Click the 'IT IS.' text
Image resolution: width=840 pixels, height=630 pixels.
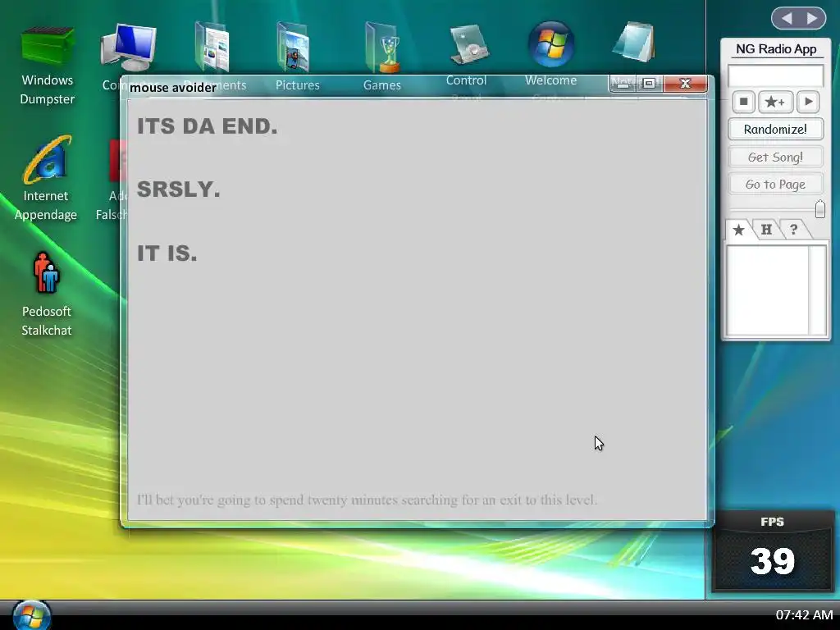(x=167, y=253)
